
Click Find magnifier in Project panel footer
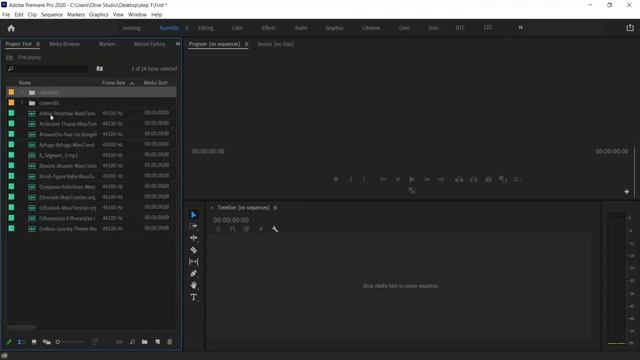[132, 342]
